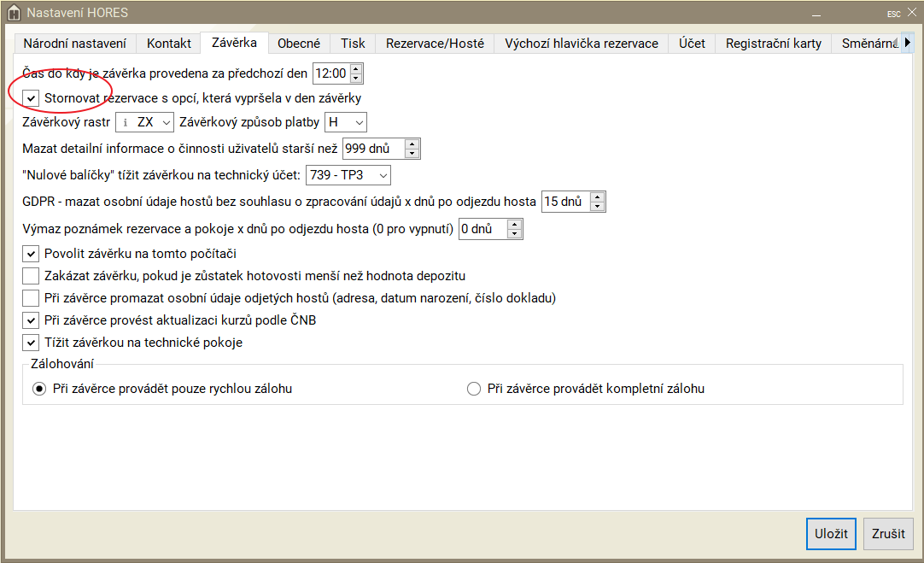
Task: Click the Uložit button
Action: (830, 534)
